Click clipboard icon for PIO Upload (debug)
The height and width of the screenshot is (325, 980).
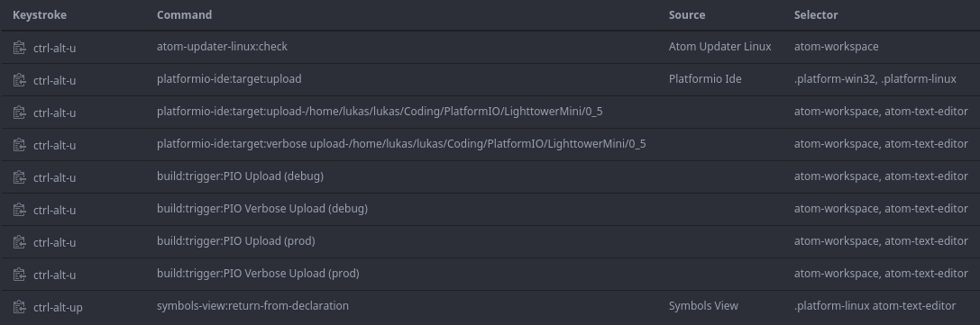[x=20, y=177]
